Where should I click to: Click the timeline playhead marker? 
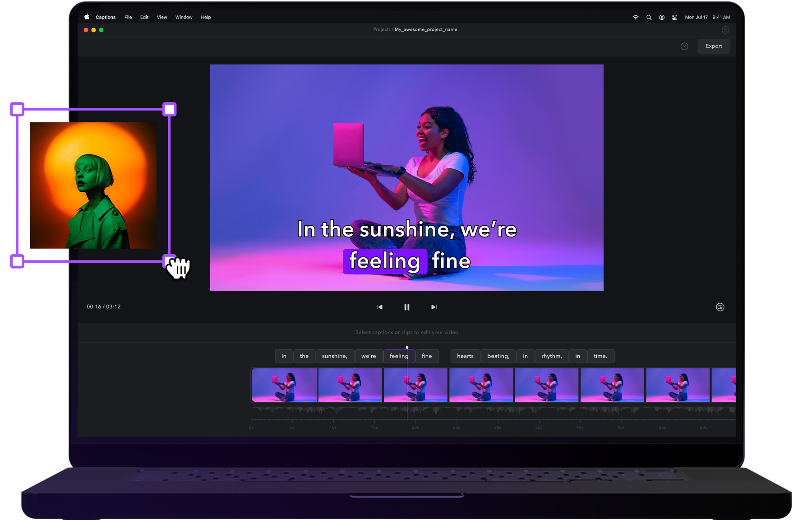[x=407, y=347]
